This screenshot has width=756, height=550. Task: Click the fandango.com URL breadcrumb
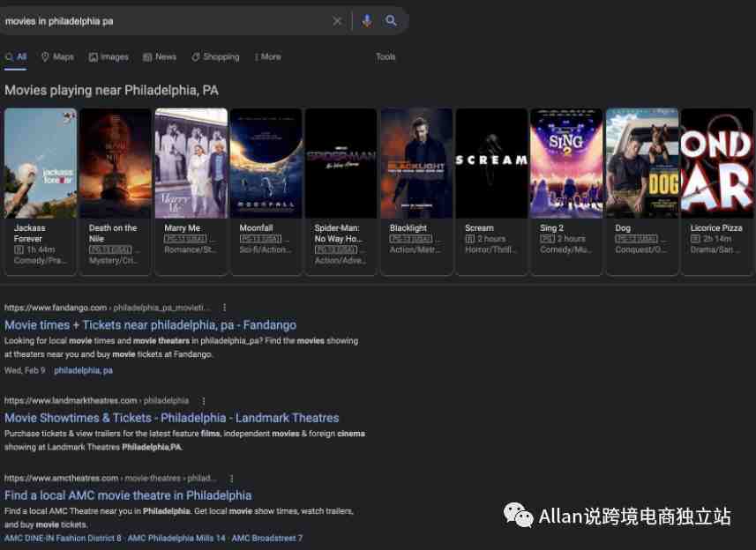[x=108, y=308]
